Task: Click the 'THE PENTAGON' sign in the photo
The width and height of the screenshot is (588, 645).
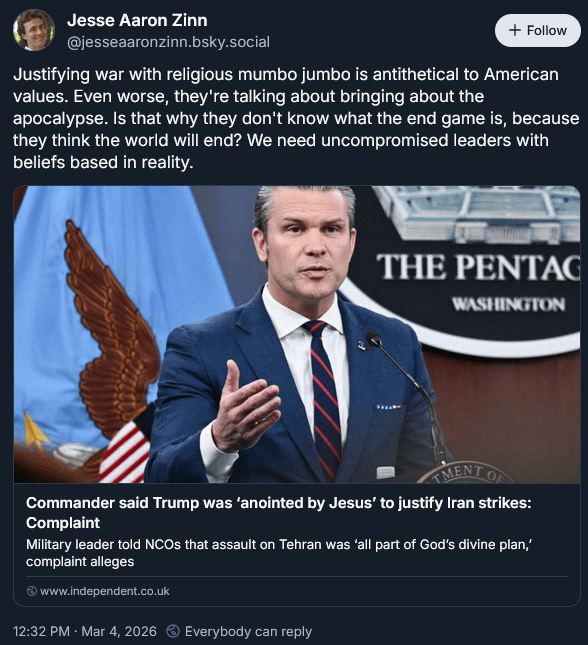Action: (478, 267)
